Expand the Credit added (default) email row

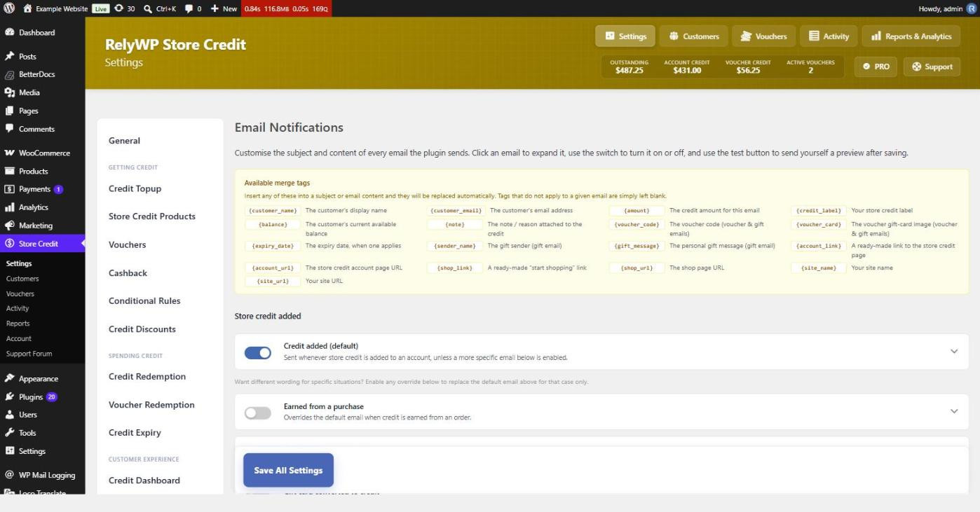pos(953,352)
